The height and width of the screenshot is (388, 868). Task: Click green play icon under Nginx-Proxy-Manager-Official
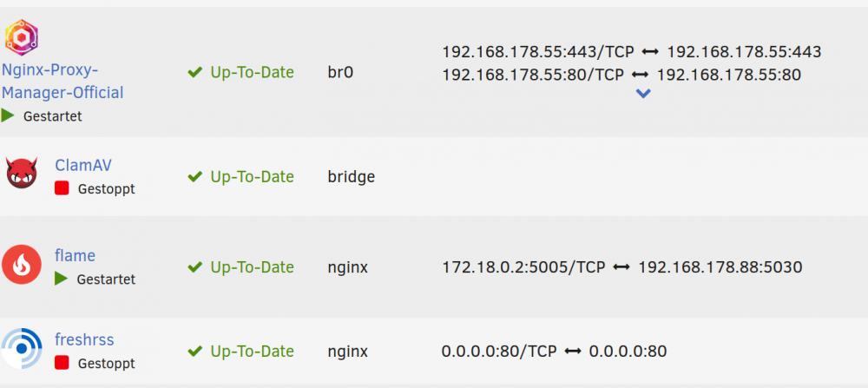[8, 115]
